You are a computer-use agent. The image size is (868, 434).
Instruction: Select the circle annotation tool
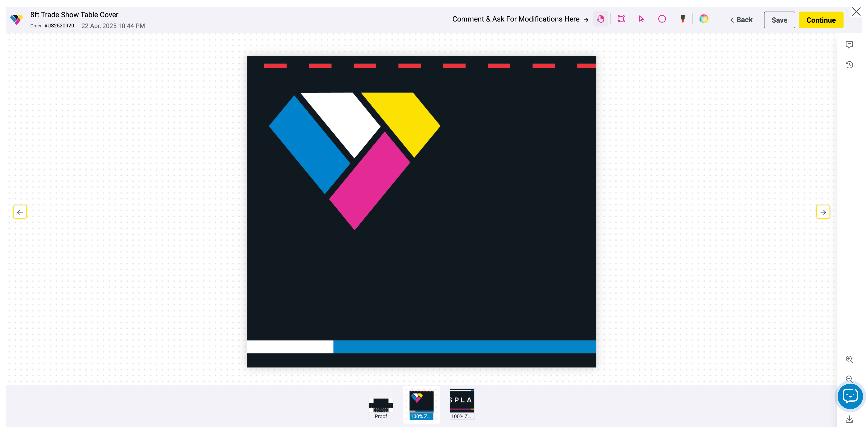point(662,19)
